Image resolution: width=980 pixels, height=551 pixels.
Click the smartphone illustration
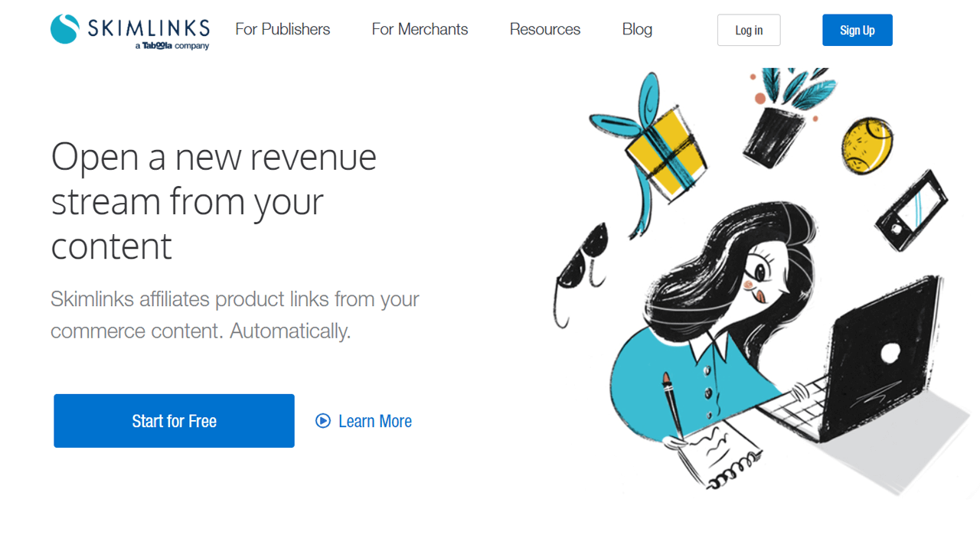pos(910,210)
